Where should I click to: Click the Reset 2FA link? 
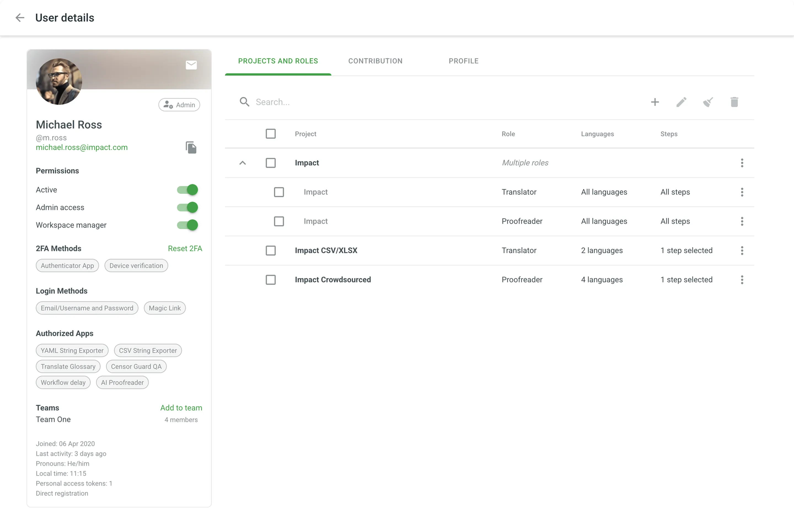pyautogui.click(x=185, y=249)
